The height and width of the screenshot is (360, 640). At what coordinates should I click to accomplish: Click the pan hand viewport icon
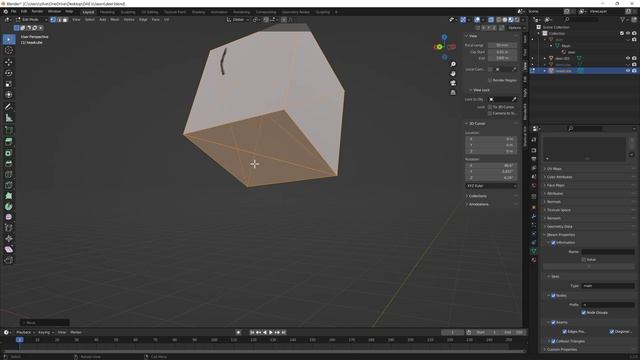coord(453,74)
